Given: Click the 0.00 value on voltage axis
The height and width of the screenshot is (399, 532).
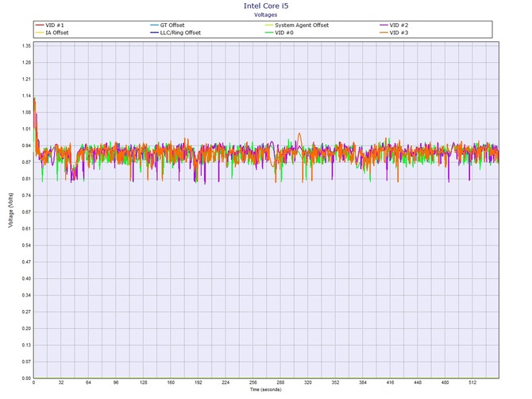Looking at the screenshot, I should [x=27, y=378].
